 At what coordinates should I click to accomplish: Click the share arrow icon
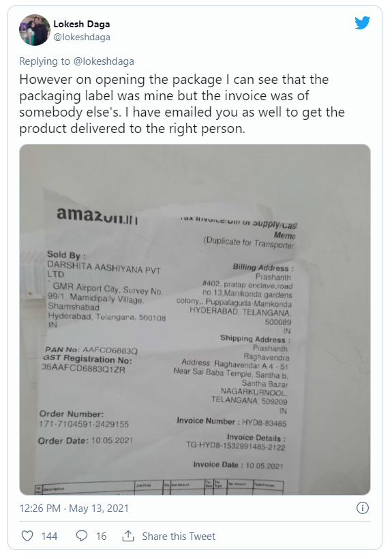click(128, 535)
